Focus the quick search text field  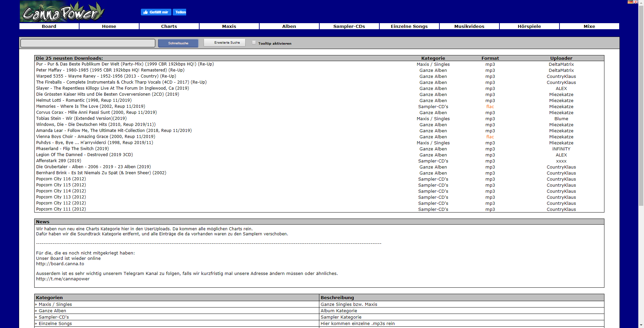coord(88,43)
